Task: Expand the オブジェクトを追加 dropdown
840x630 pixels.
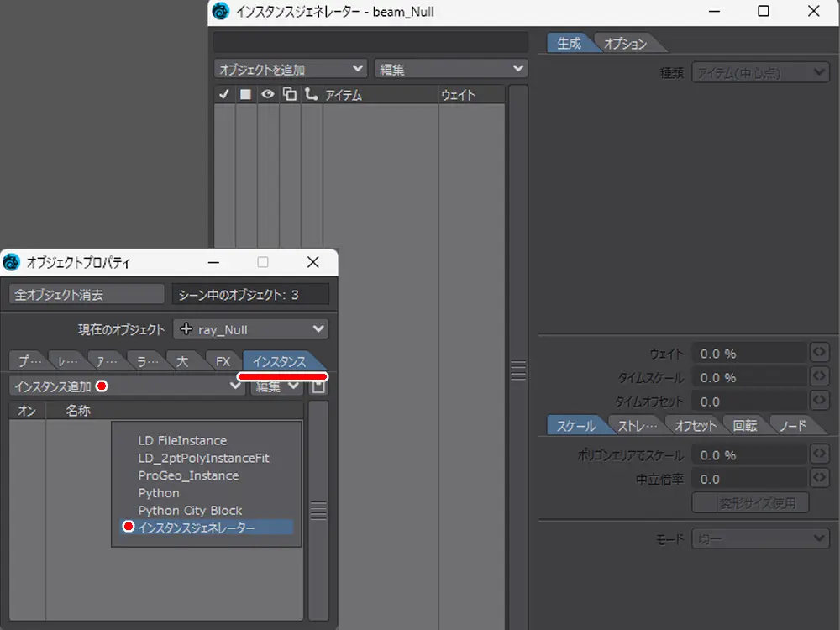Action: tap(290, 69)
